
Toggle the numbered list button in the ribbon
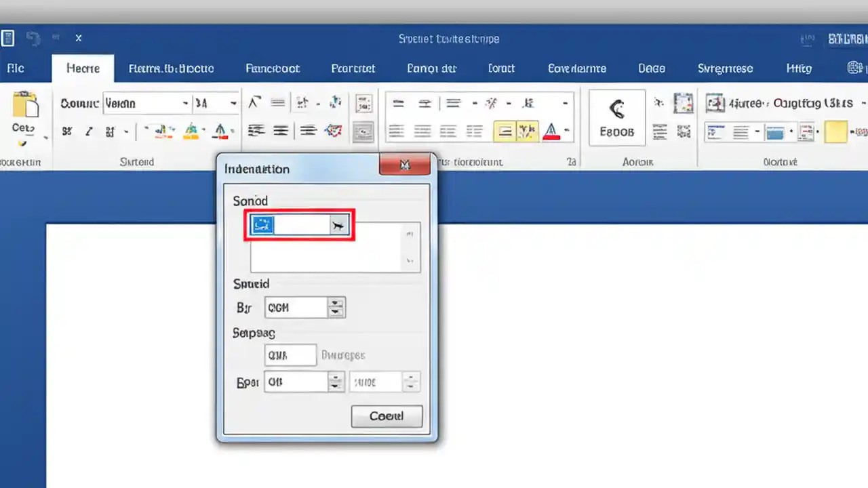425,103
